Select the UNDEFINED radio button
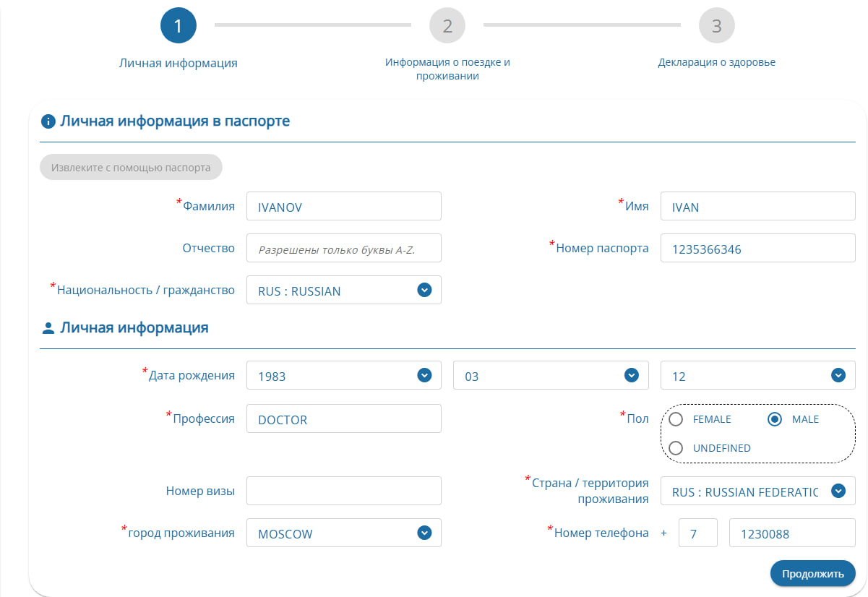The image size is (868, 597). pyautogui.click(x=676, y=448)
